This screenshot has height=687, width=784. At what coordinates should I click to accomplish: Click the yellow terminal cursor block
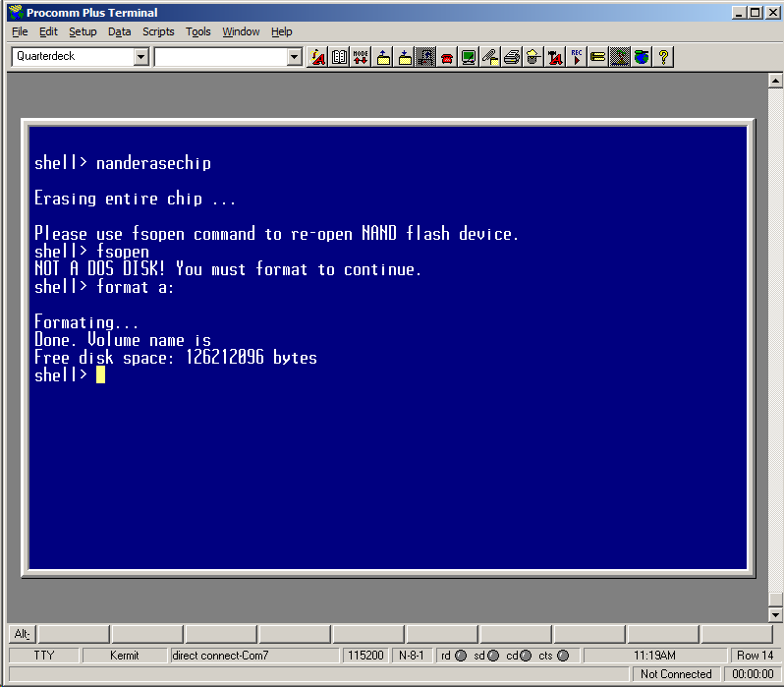[x=100, y=374]
